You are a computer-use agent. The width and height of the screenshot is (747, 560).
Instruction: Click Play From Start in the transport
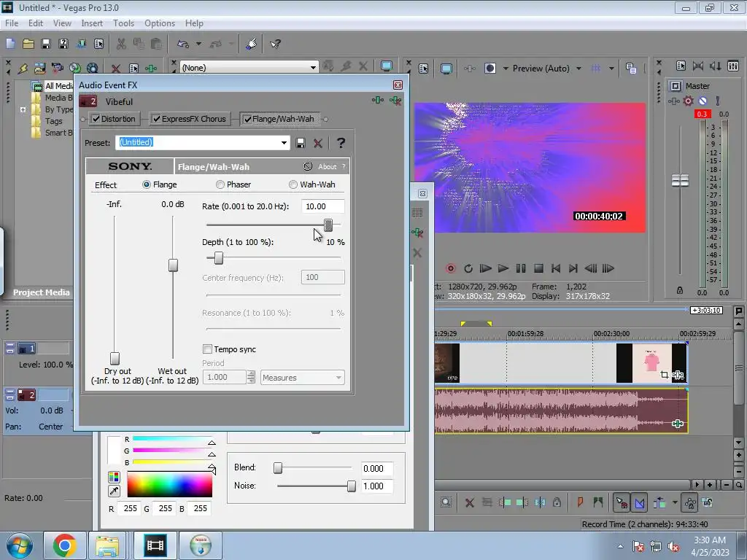[x=485, y=268]
